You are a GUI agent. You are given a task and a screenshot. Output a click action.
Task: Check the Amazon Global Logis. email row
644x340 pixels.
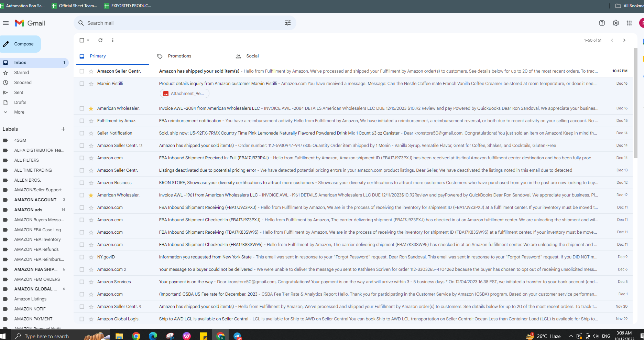(x=82, y=319)
